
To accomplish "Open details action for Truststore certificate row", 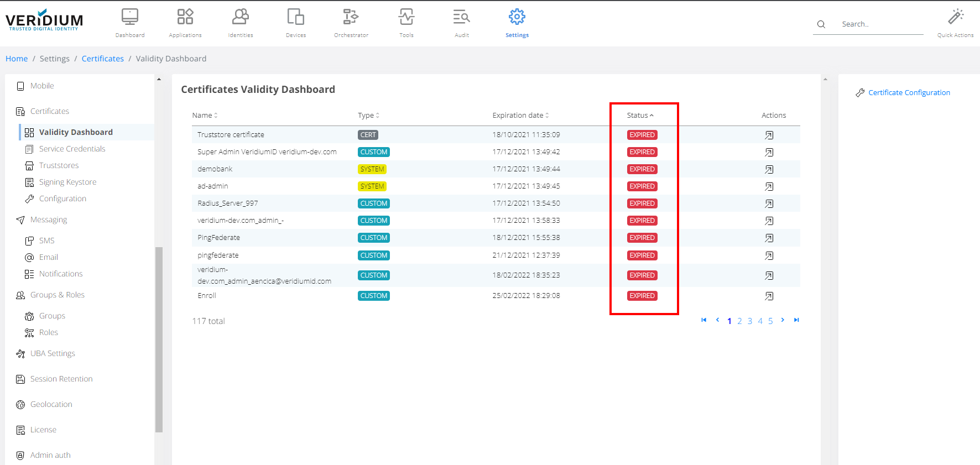I will point(769,135).
